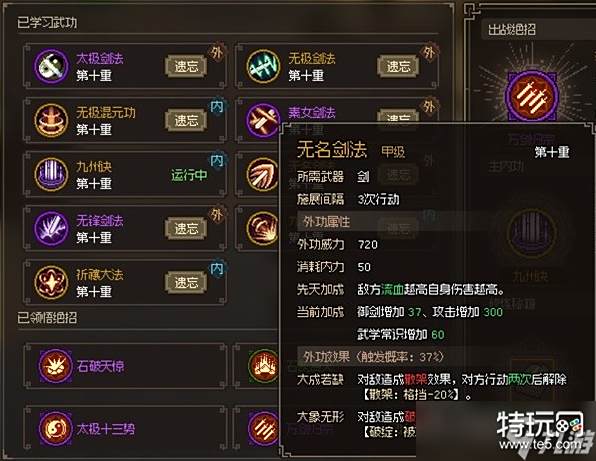Screen dimensions: 596x461
Task: Click the 无锋剑法 skill icon
Action: tap(51, 228)
